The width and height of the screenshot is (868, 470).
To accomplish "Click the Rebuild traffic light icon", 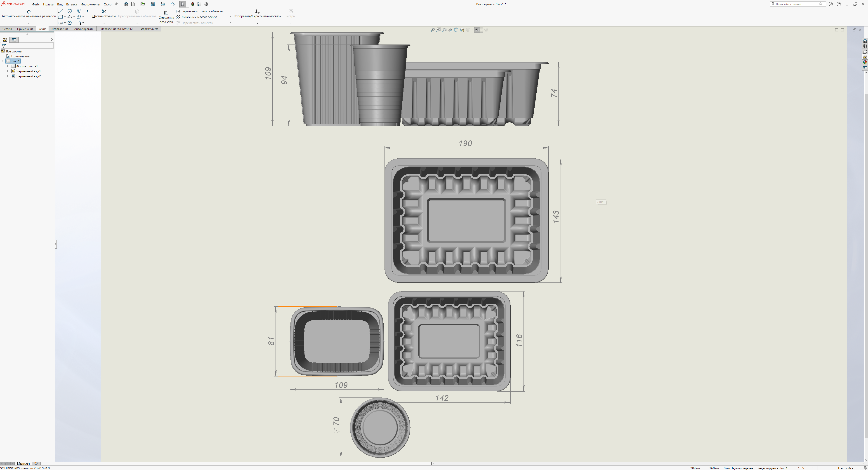I will (192, 4).
